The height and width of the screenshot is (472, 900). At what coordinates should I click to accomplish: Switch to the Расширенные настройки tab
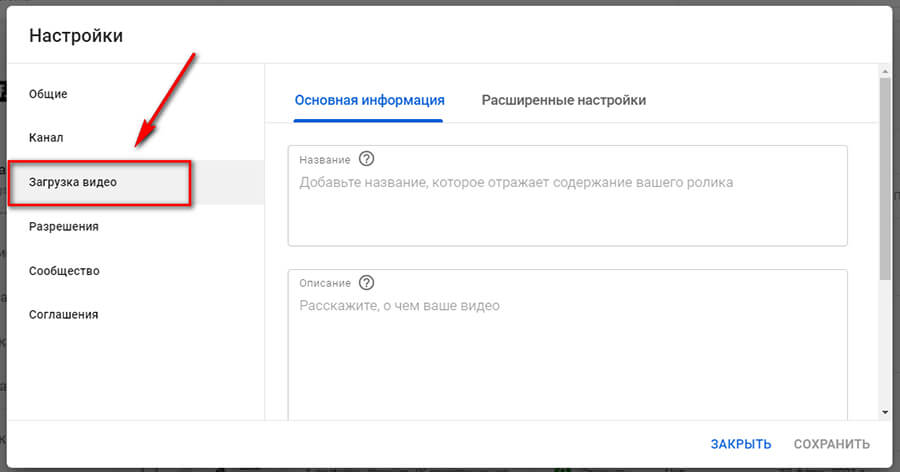pos(563,100)
